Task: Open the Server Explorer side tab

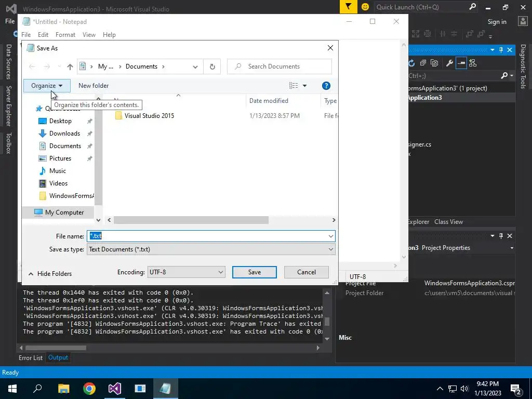Action: coord(9,106)
